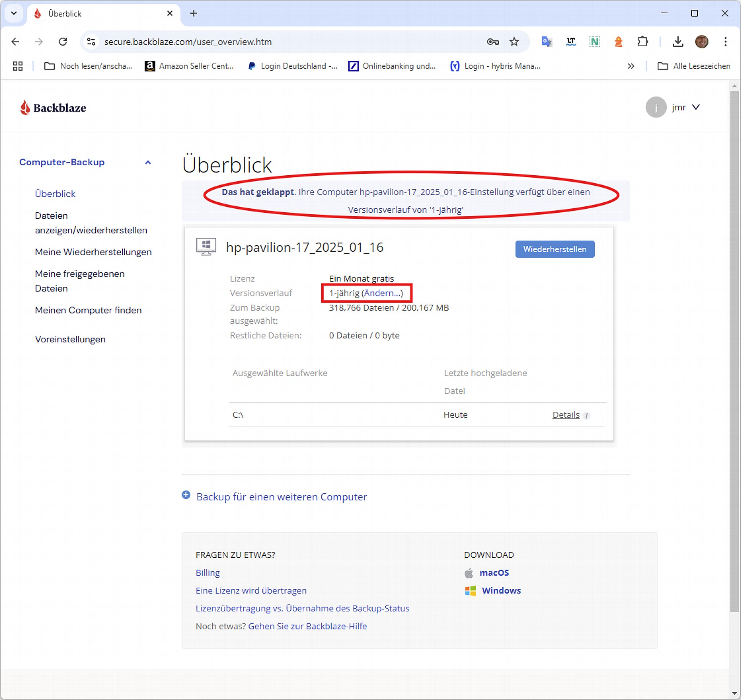Image resolution: width=741 pixels, height=700 pixels.
Task: Open the Login Deutschland PayPal bookmark
Action: point(293,66)
